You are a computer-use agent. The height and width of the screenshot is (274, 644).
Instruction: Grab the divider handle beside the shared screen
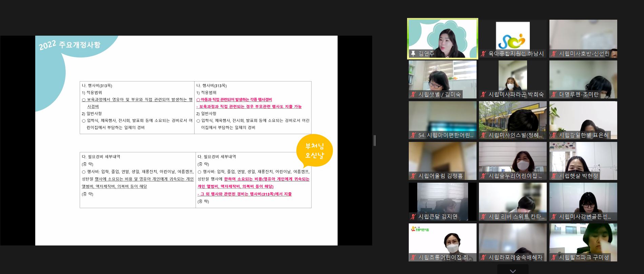point(375,140)
